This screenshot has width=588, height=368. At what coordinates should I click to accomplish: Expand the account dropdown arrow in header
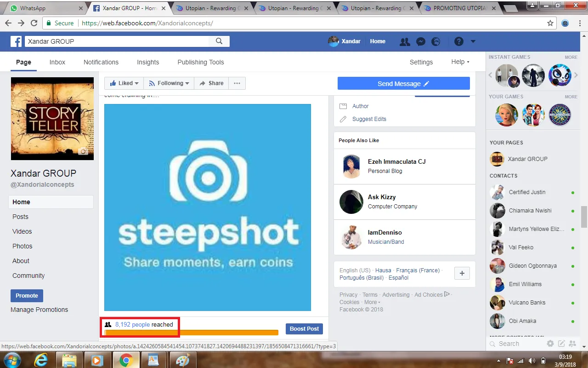tap(473, 41)
